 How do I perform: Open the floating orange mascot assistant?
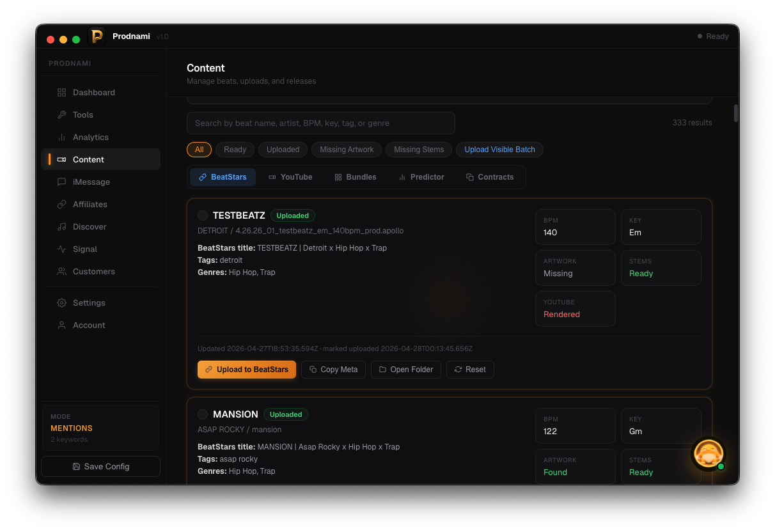pos(708,453)
